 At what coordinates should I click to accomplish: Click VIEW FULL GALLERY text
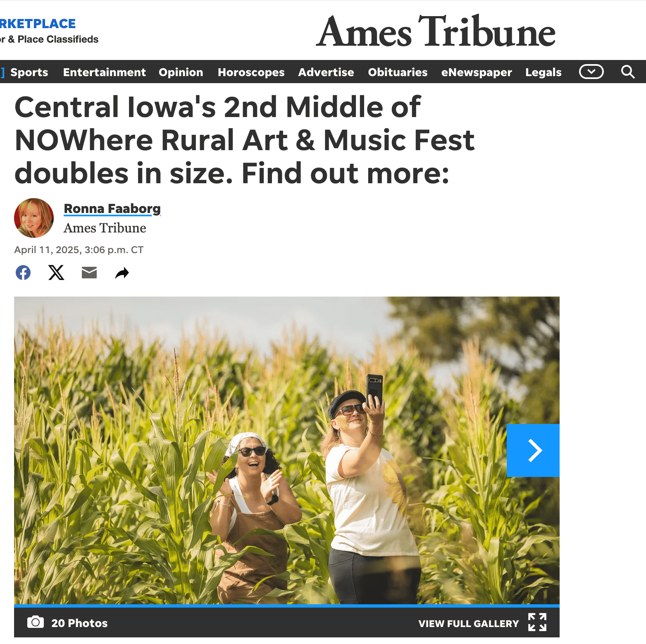(469, 623)
